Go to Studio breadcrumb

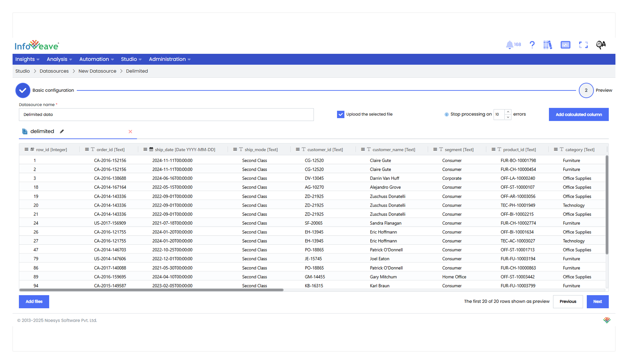23,71
